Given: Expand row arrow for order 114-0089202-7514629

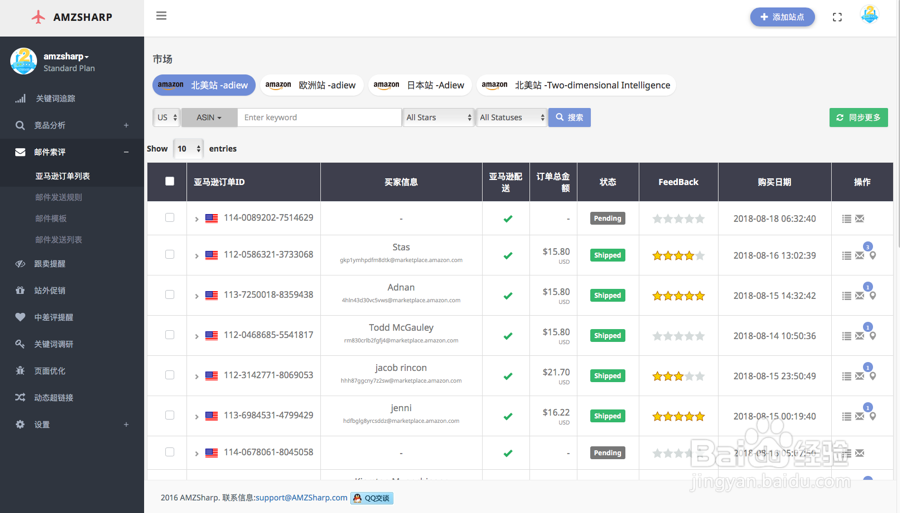Looking at the screenshot, I should pyautogui.click(x=196, y=219).
